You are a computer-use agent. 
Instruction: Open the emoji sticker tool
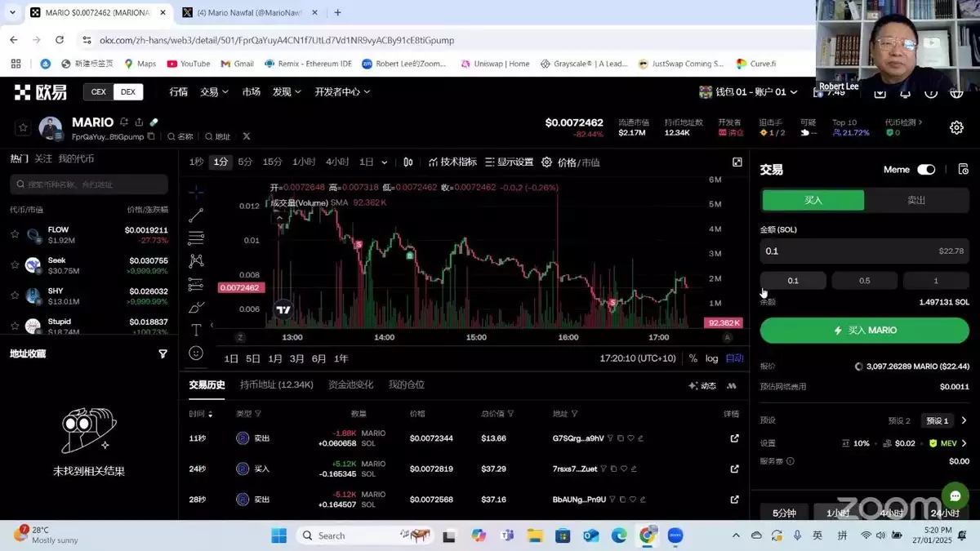click(x=196, y=353)
